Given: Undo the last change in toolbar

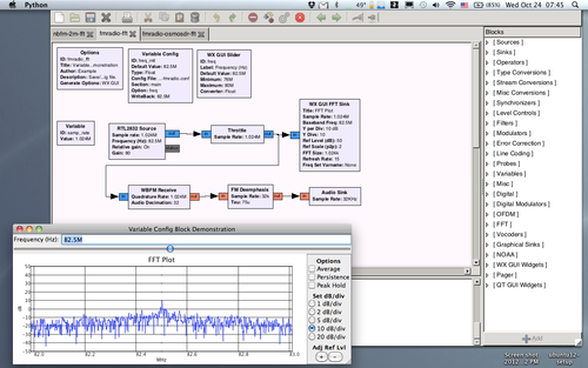Looking at the screenshot, I should (x=216, y=18).
